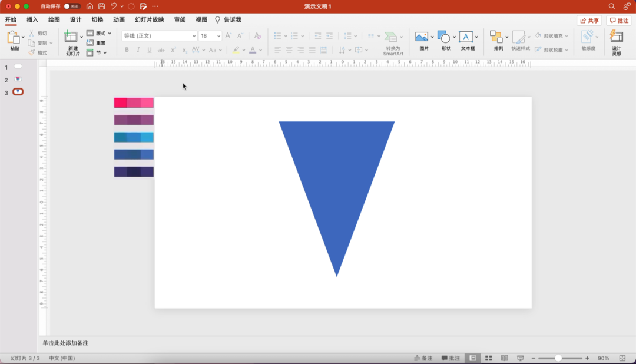Image resolution: width=636 pixels, height=364 pixels.
Task: Click the Home icon in title bar
Action: pyautogui.click(x=90, y=6)
